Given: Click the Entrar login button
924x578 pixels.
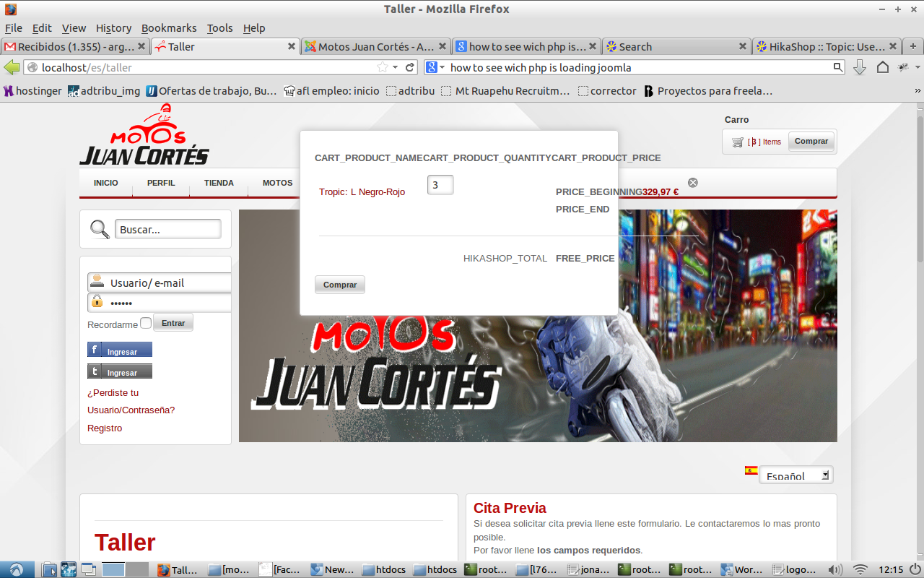Looking at the screenshot, I should pyautogui.click(x=173, y=323).
